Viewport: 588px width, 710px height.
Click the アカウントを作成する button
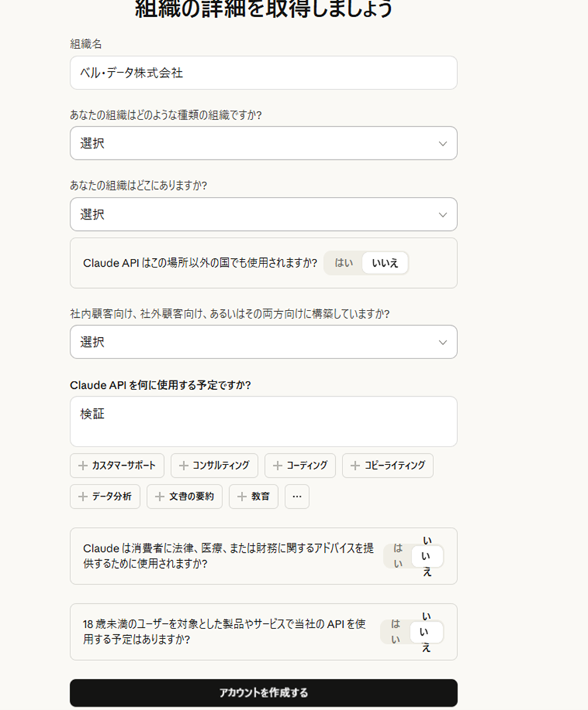tap(263, 693)
